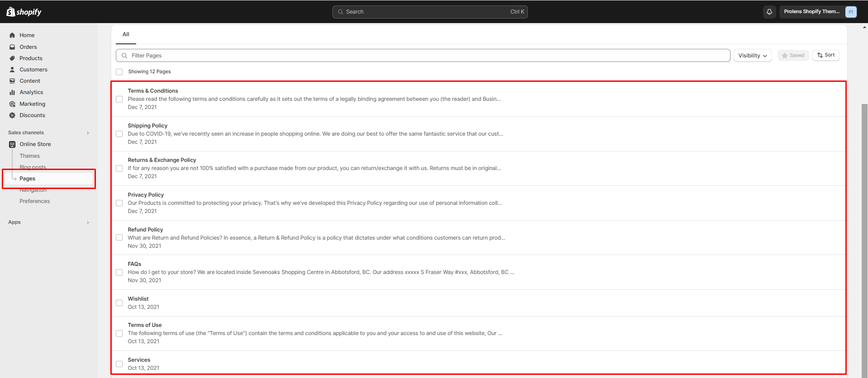Switch to the All tab
Viewport: 868px width, 378px height.
pos(126,34)
